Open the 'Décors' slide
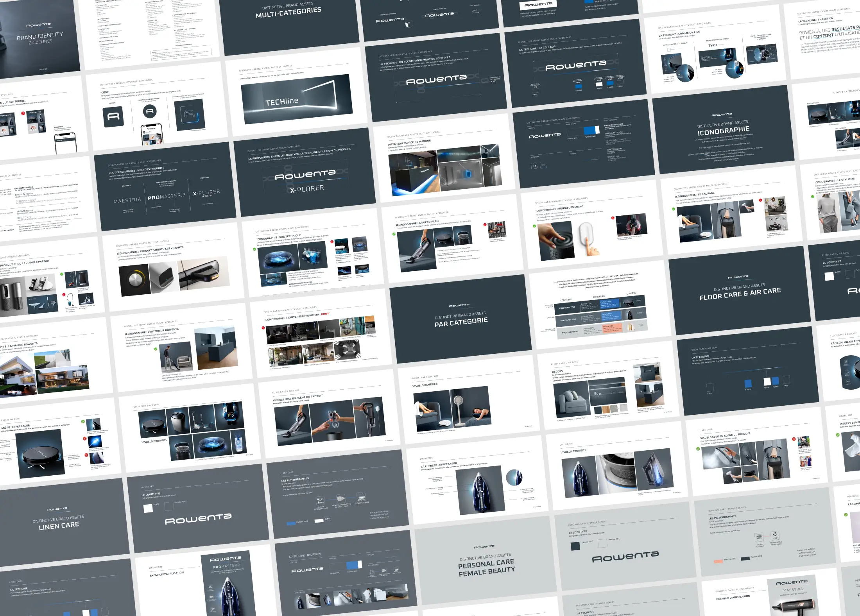Viewport: 860px width, 616px height. tap(608, 385)
